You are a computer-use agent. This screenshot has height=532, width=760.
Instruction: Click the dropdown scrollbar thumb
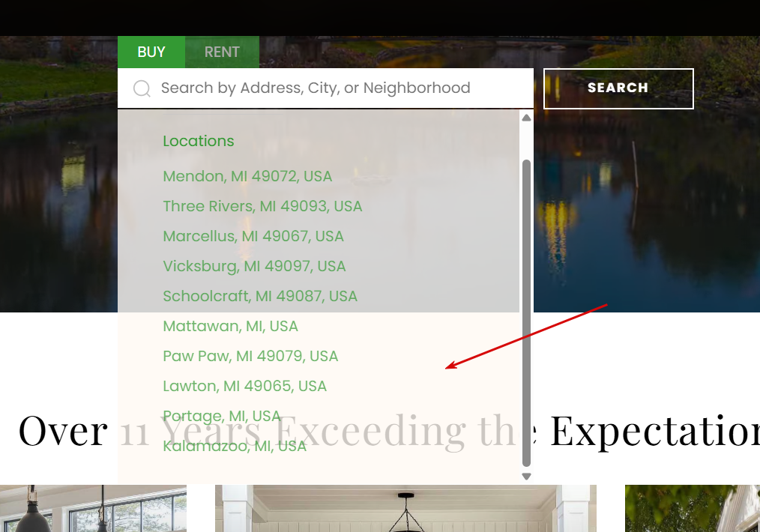click(x=526, y=313)
